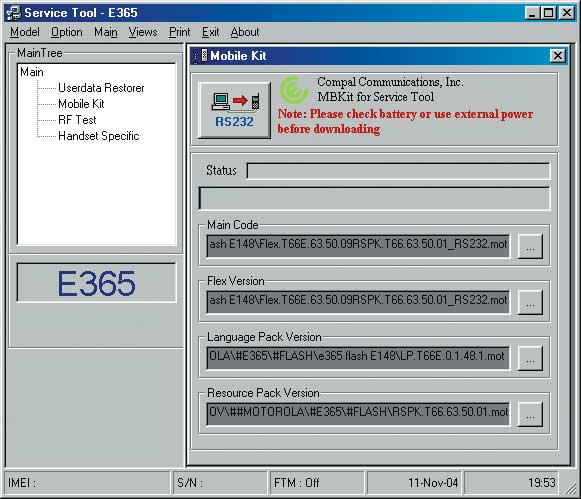This screenshot has width=581, height=499.
Task: Browse for the Language Pack Version file
Action: (x=530, y=358)
